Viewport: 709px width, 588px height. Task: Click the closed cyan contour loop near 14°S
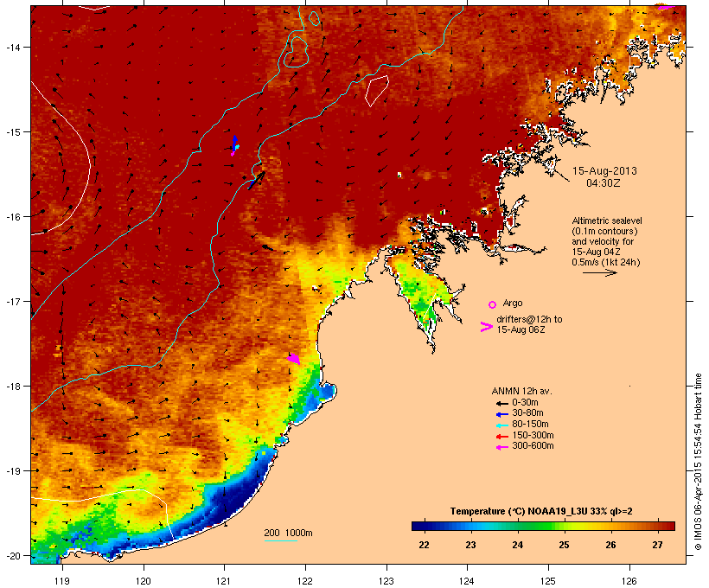(x=297, y=52)
